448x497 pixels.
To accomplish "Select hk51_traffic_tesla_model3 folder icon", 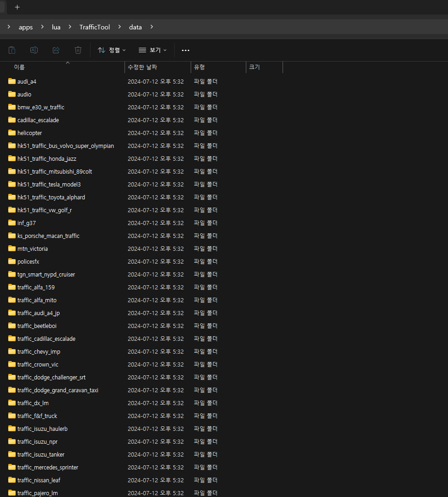I will [12, 184].
